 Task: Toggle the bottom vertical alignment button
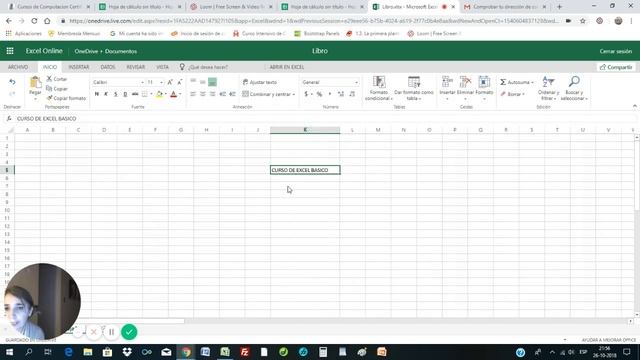coord(212,82)
